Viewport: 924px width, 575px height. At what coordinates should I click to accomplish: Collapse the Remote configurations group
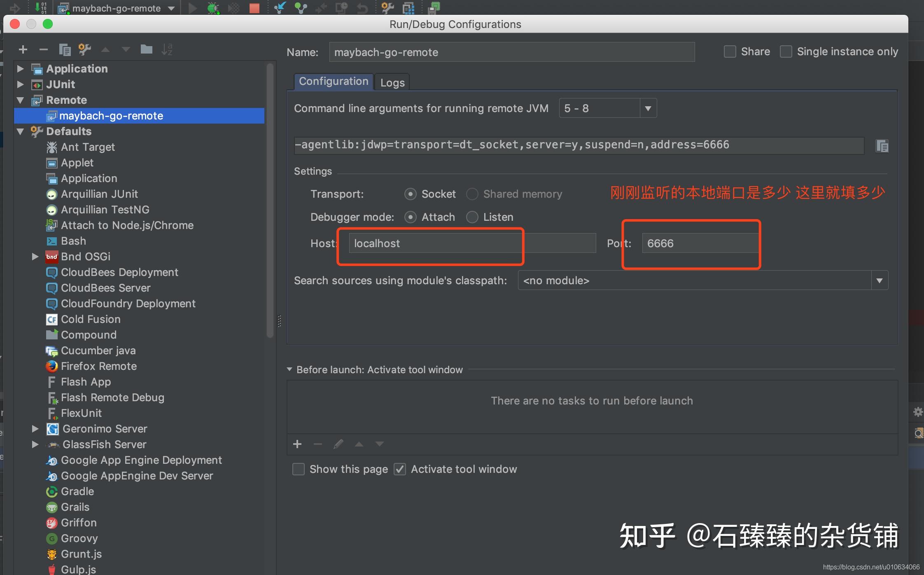pyautogui.click(x=21, y=100)
